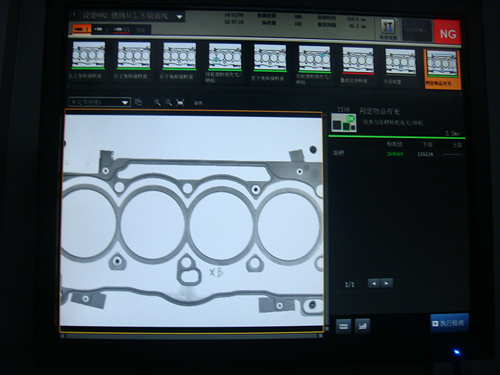Click the zoom in magnifier icon

coord(157,103)
